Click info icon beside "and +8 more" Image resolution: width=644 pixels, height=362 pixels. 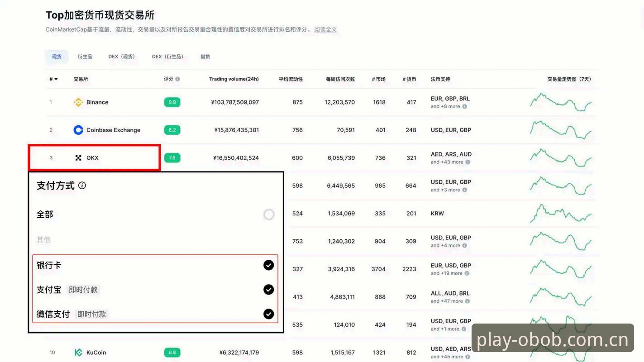(x=464, y=107)
